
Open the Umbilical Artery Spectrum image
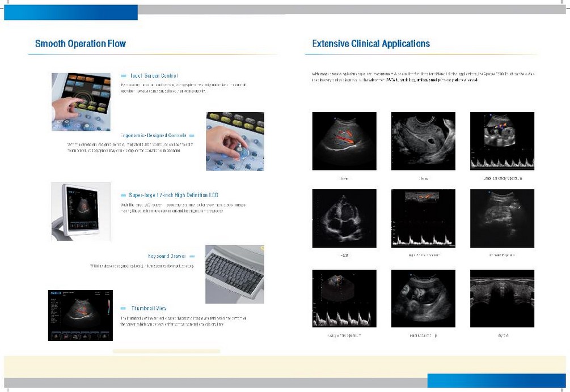click(x=502, y=141)
